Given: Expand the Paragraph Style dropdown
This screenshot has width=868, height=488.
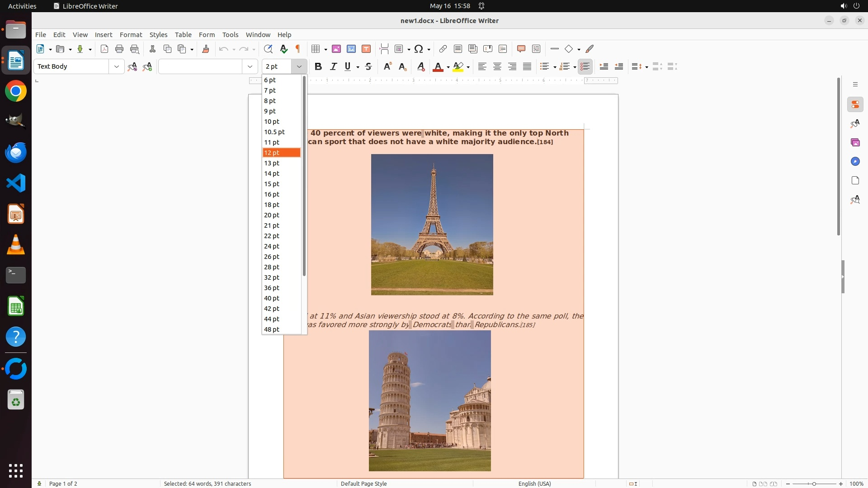Looking at the screenshot, I should [x=117, y=67].
